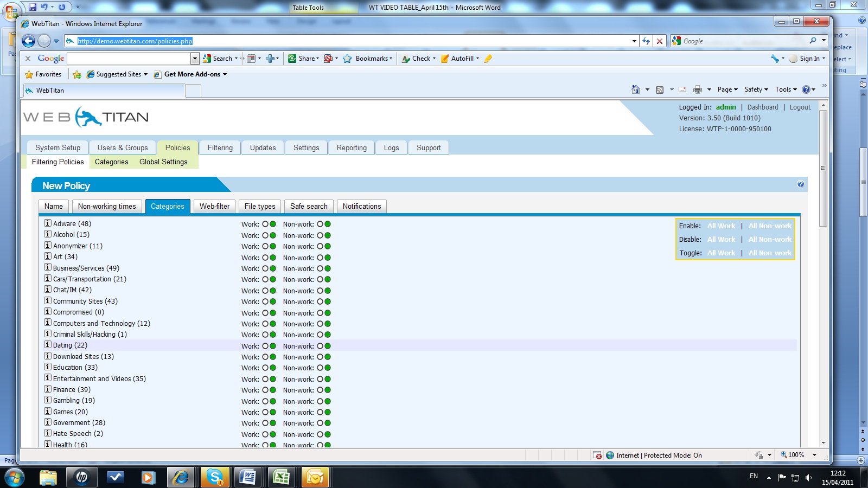This screenshot has width=868, height=488.
Task: Open info icon for Gambling category
Action: (48, 400)
